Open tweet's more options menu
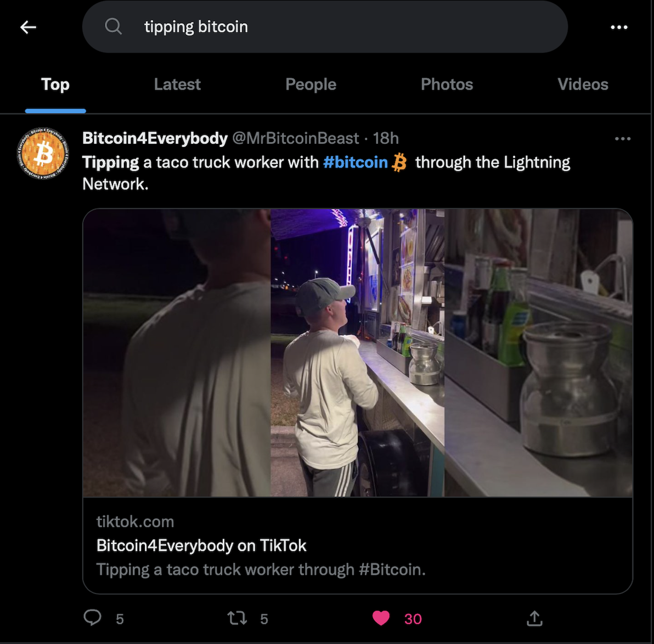The width and height of the screenshot is (654, 644). pos(623,139)
